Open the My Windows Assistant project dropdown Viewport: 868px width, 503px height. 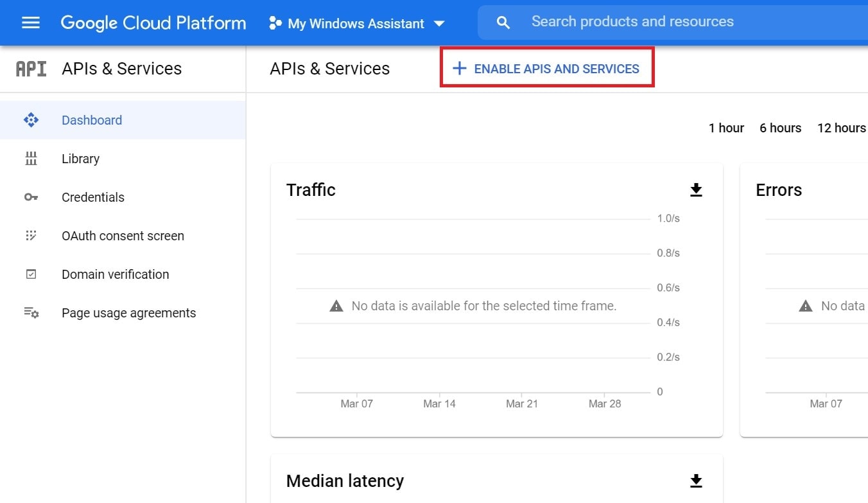click(x=357, y=23)
